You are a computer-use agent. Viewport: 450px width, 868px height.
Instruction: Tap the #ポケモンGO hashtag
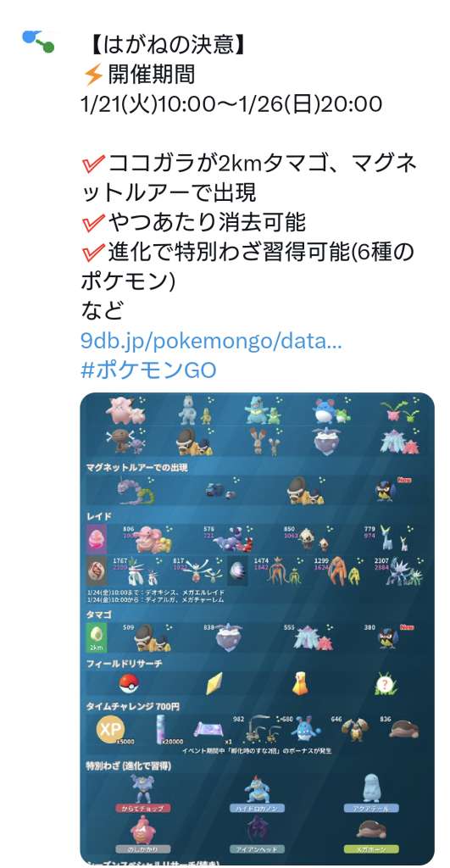click(148, 370)
